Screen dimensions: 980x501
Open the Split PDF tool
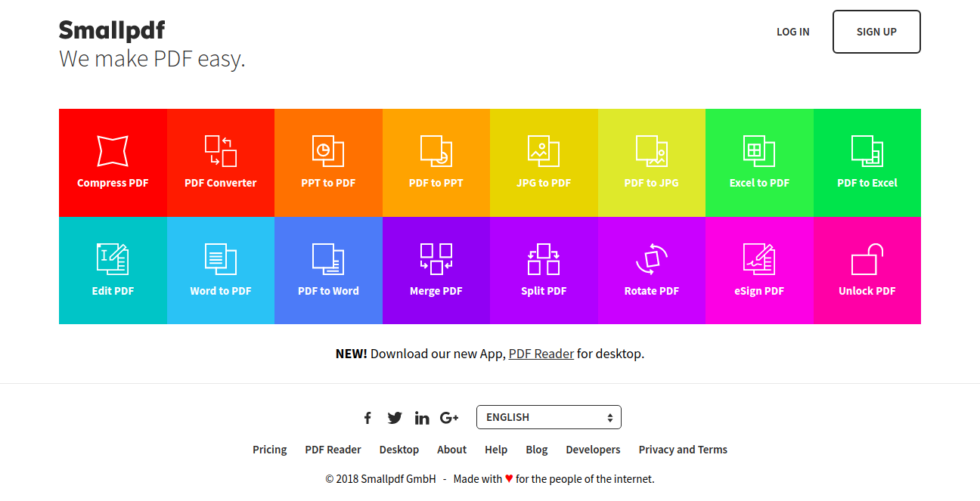click(x=544, y=271)
